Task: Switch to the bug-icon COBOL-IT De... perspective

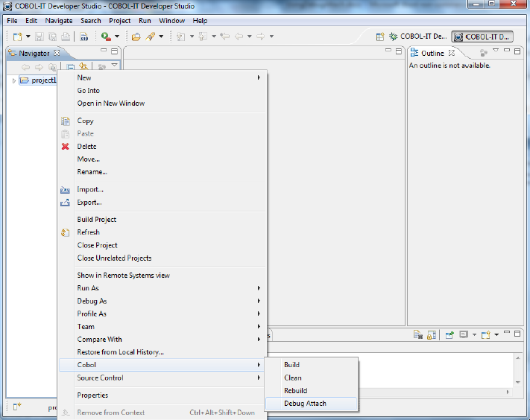Action: pyautogui.click(x=417, y=36)
